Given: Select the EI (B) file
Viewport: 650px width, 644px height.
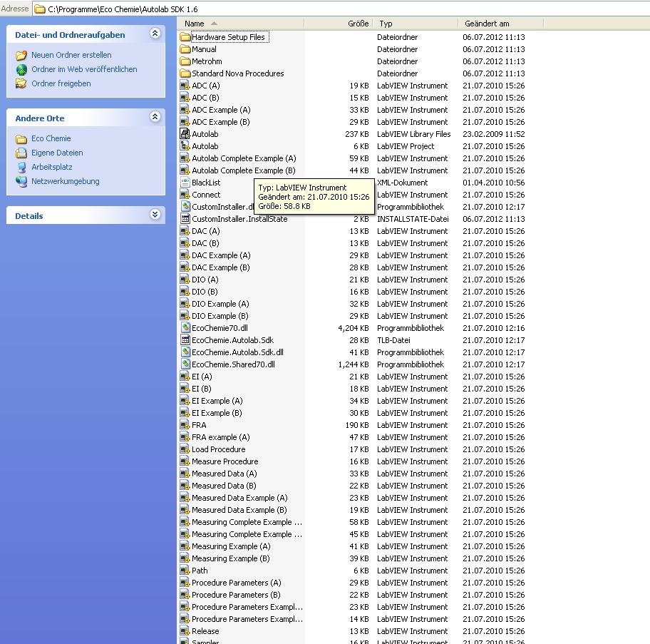Looking at the screenshot, I should (202, 389).
